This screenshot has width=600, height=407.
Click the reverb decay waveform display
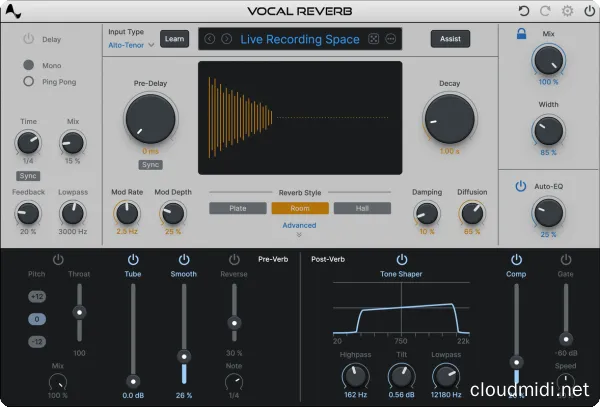pos(300,118)
